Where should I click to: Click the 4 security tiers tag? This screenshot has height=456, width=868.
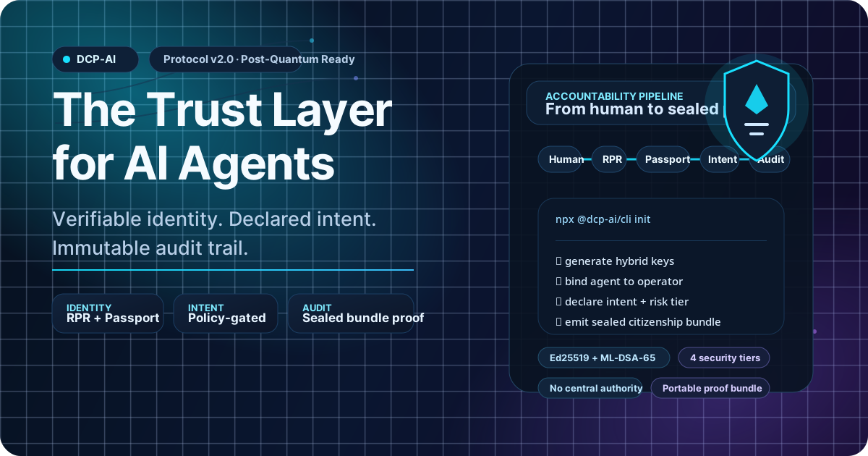724,358
